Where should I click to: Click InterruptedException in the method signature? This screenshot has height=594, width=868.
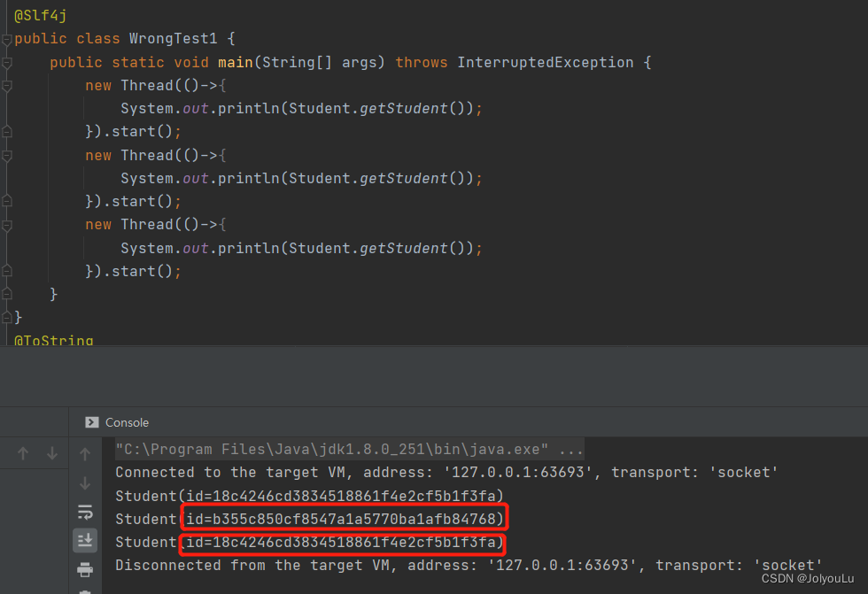click(546, 63)
